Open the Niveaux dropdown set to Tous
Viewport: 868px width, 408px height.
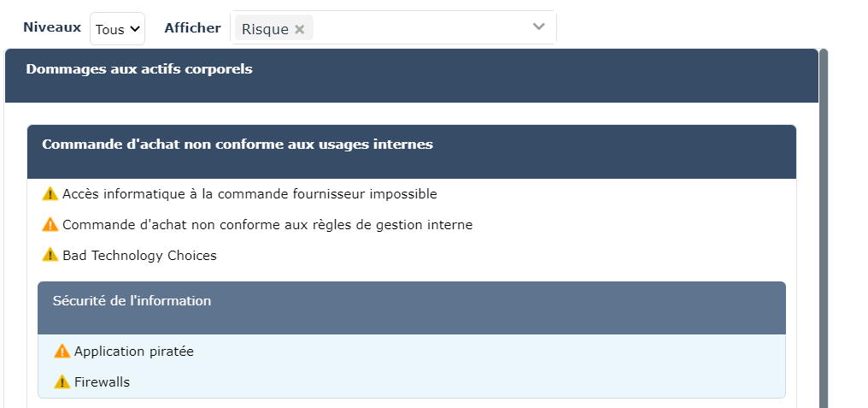(118, 29)
